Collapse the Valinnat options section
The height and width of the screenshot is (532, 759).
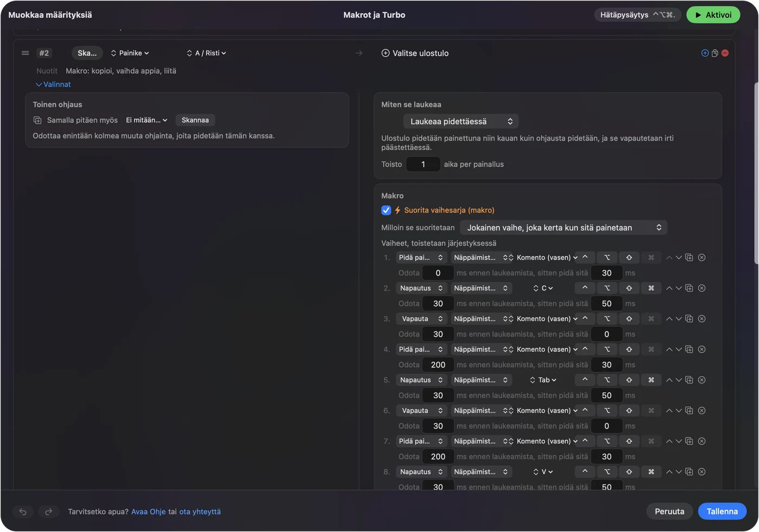(53, 85)
